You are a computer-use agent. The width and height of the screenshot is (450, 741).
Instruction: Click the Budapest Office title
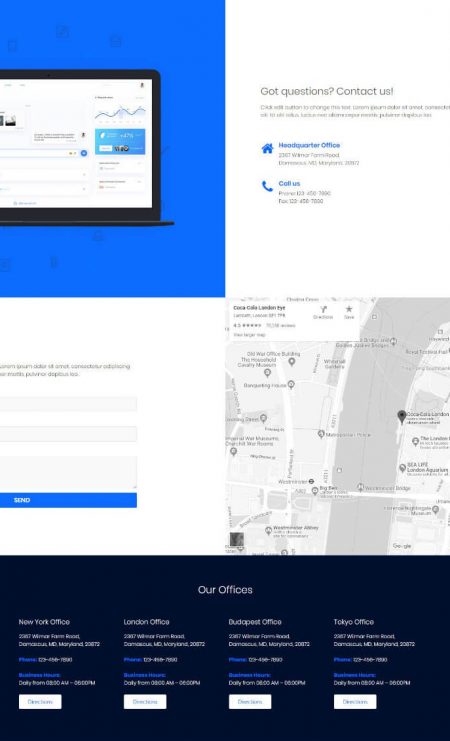pos(255,622)
